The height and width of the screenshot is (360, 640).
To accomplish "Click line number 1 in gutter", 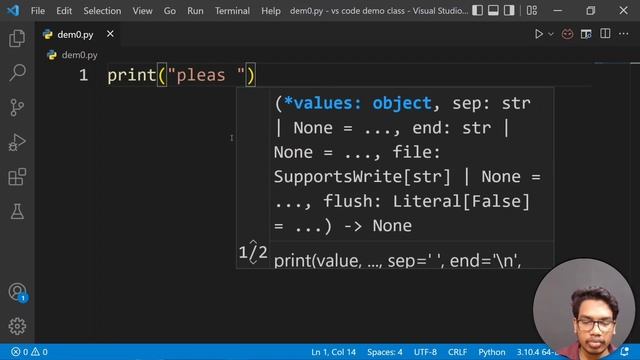I will point(84,75).
